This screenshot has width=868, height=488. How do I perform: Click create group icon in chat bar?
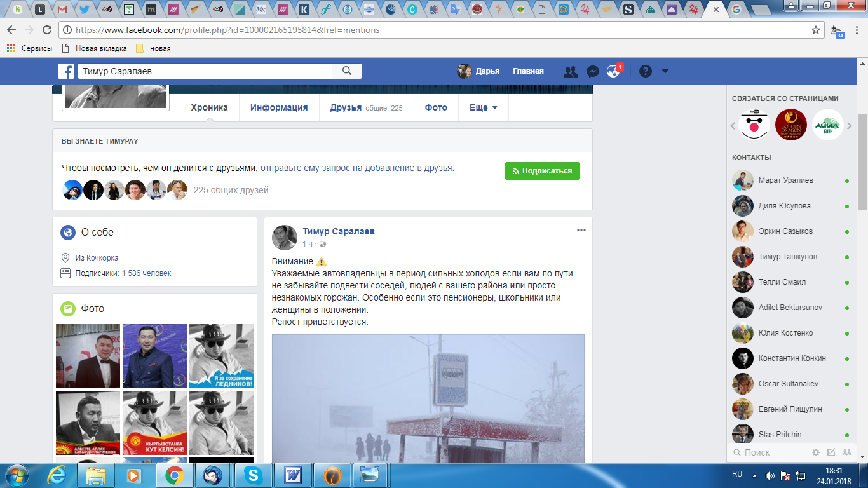pyautogui.click(x=846, y=452)
